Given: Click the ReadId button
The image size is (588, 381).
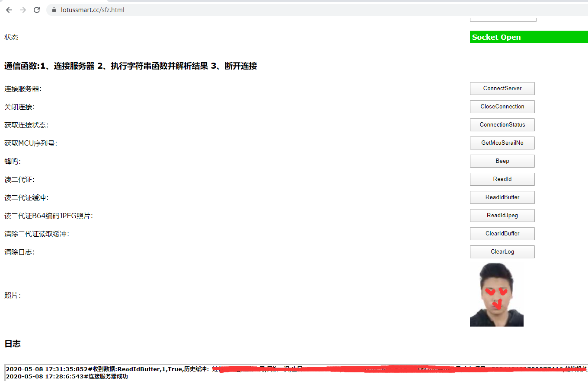Looking at the screenshot, I should click(502, 179).
